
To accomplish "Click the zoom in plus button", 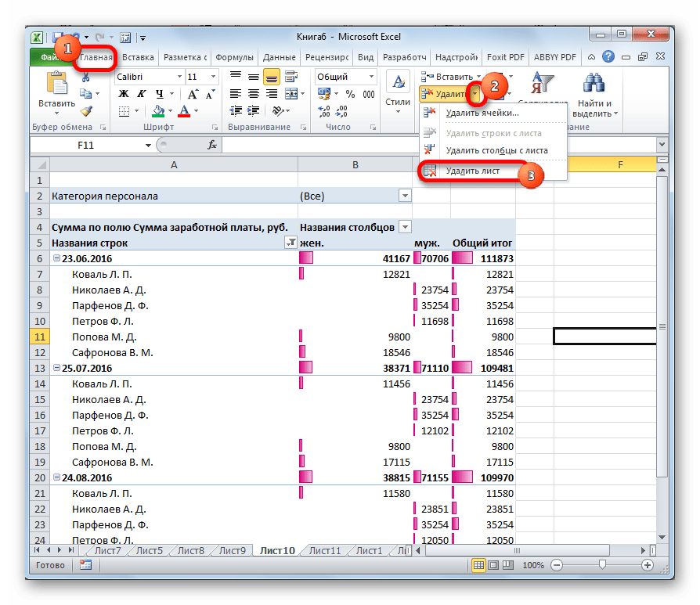I will click(647, 565).
